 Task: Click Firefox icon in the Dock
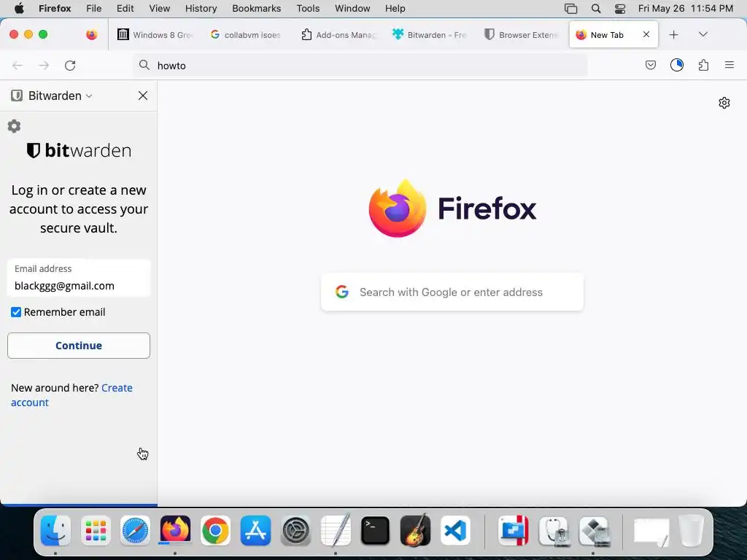[x=175, y=531]
